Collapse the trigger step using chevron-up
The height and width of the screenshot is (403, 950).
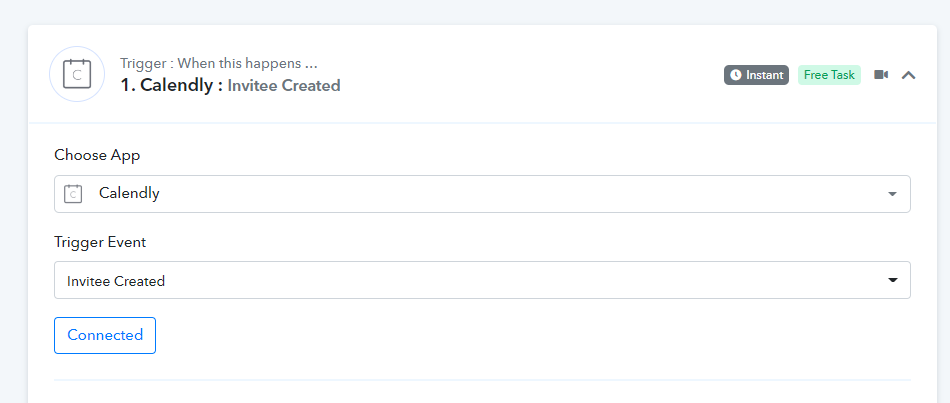908,75
